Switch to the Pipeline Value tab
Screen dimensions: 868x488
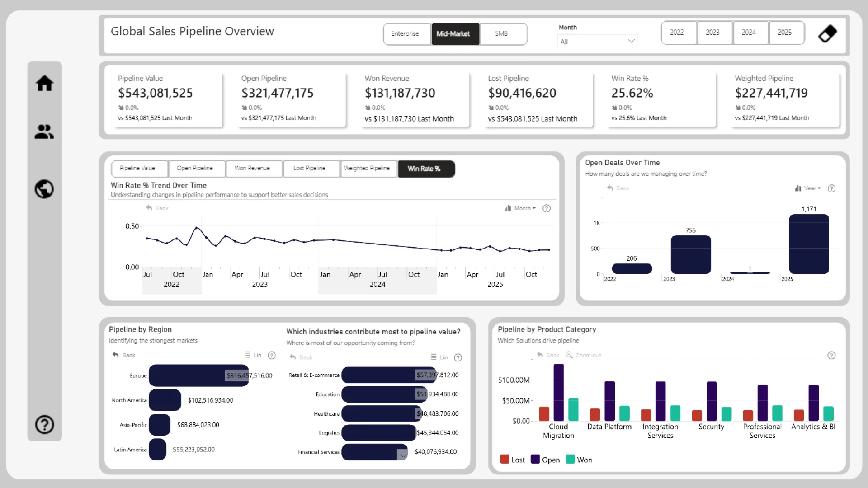click(x=137, y=169)
